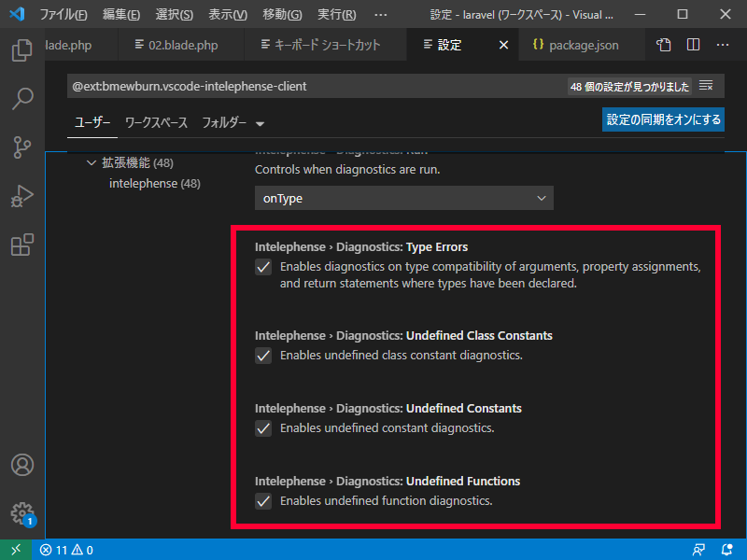Image resolution: width=747 pixels, height=560 pixels.
Task: Show hidden menu items via ellipsis
Action: [x=381, y=15]
